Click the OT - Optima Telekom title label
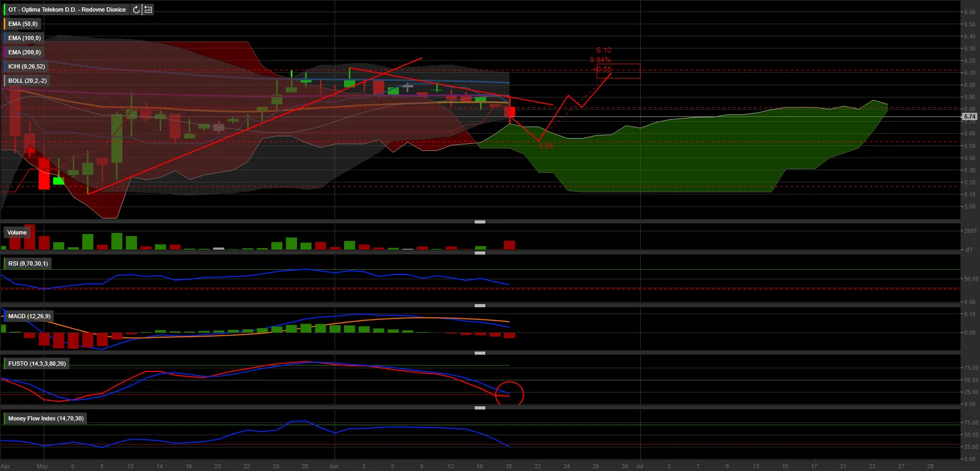 [x=67, y=9]
